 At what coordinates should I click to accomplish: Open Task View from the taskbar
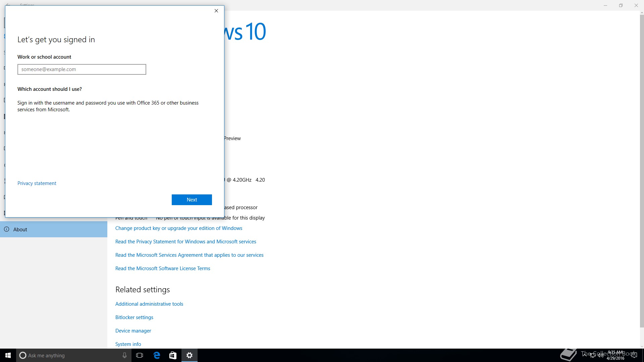[140, 355]
